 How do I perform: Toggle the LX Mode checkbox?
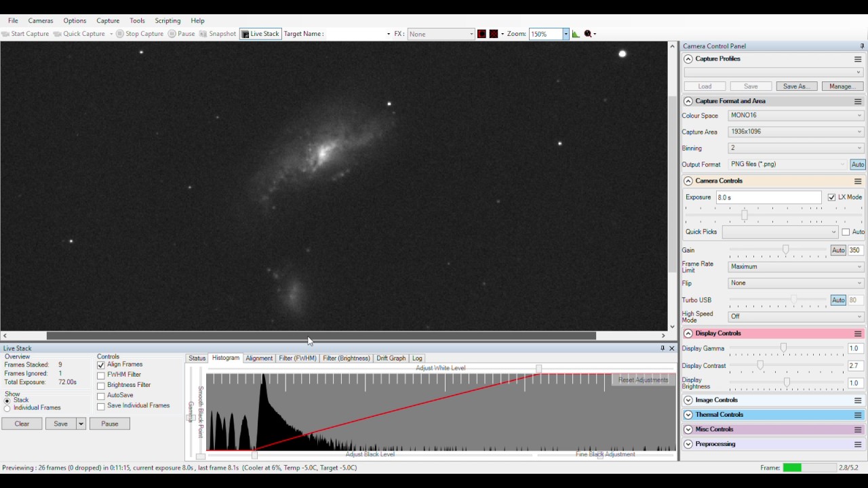click(x=832, y=197)
